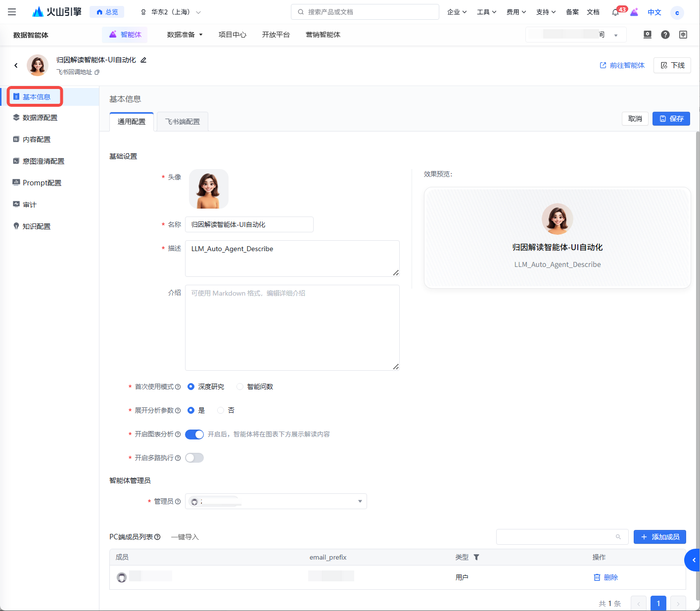Open the user avatar 'c' account menu
The image size is (700, 611).
click(677, 12)
